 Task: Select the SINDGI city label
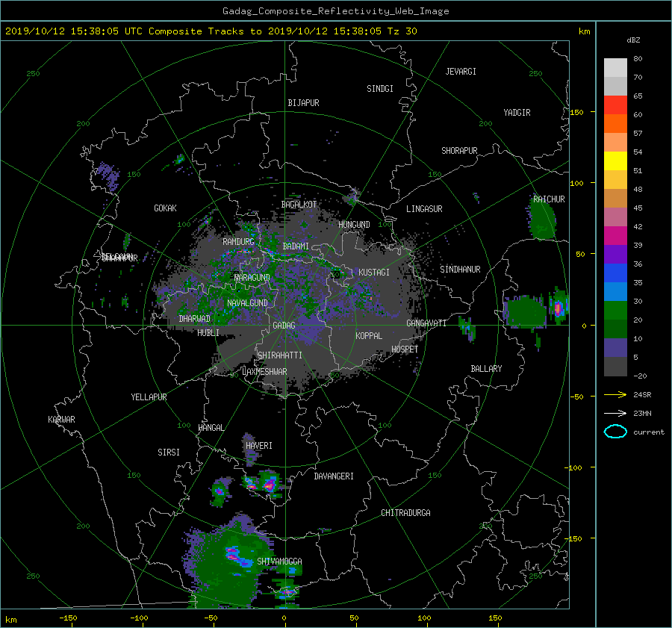click(380, 89)
